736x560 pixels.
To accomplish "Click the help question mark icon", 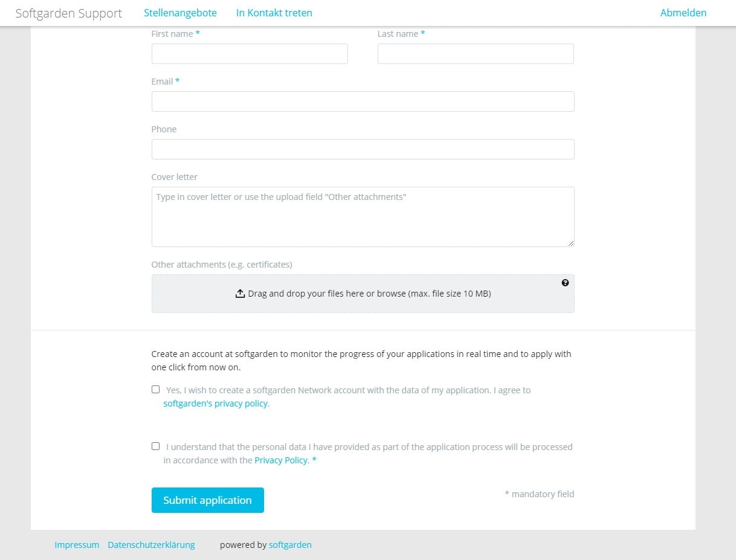I will (x=565, y=283).
